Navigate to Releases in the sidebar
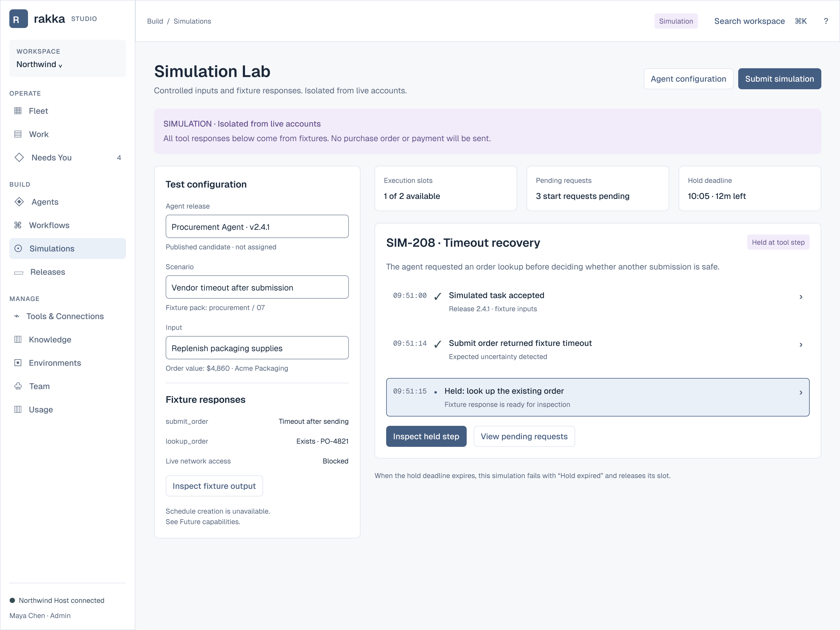 pyautogui.click(x=68, y=272)
